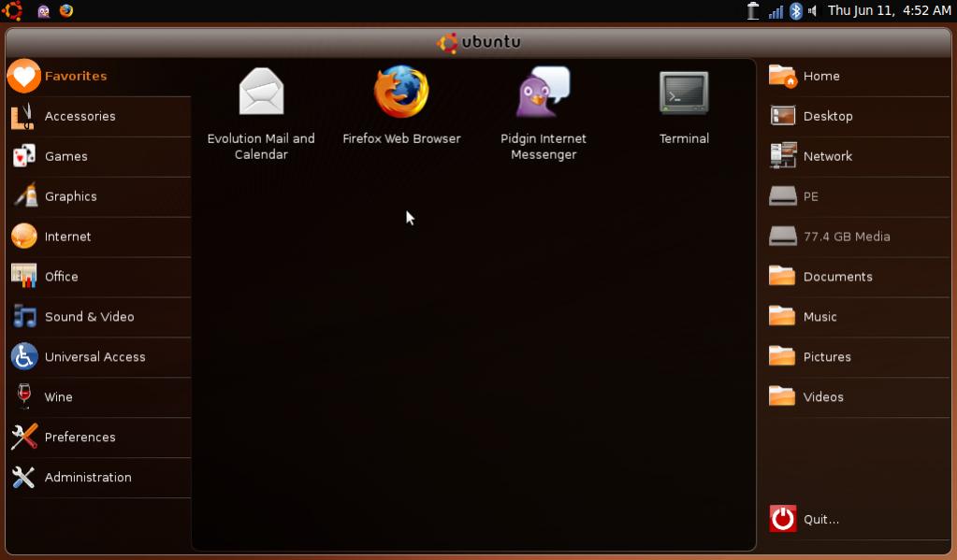Open the Graphics category icon
Viewport: 957px width, 560px height.
25,195
